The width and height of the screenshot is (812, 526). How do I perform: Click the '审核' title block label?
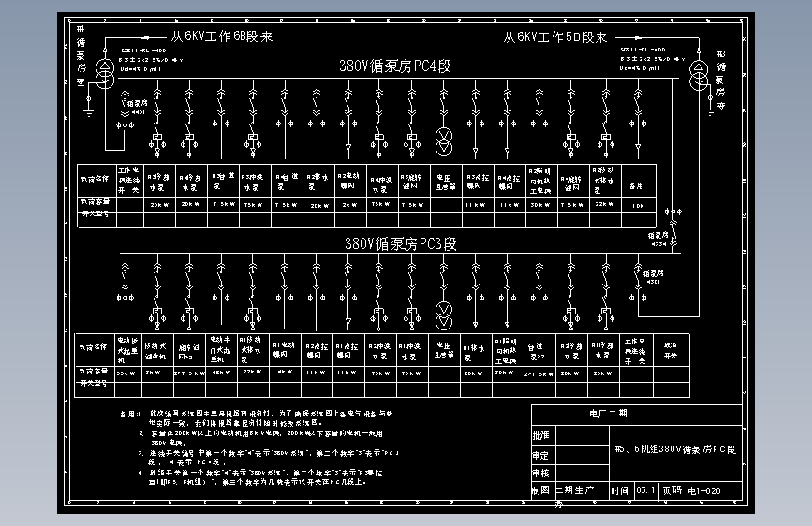coord(540,474)
